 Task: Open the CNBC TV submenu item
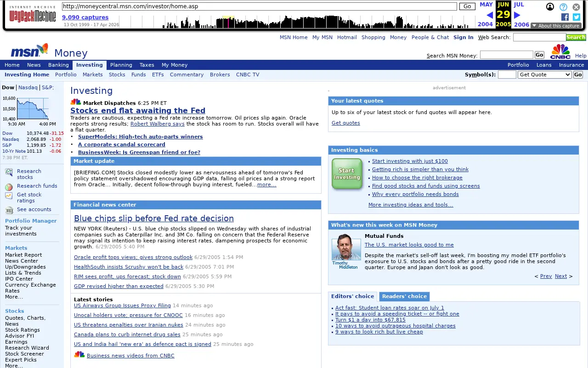tap(248, 75)
